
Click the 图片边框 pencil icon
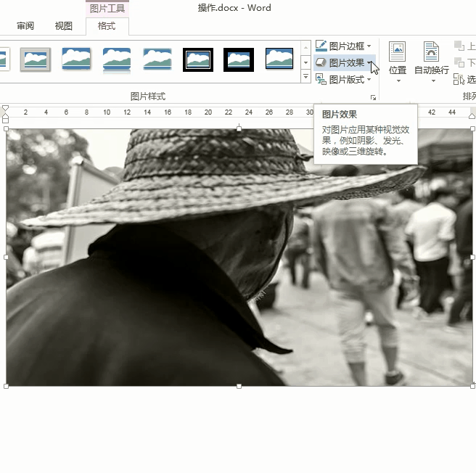[321, 46]
